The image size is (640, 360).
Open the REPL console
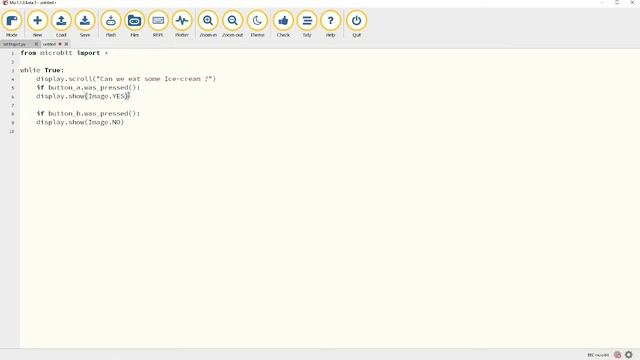click(x=158, y=24)
